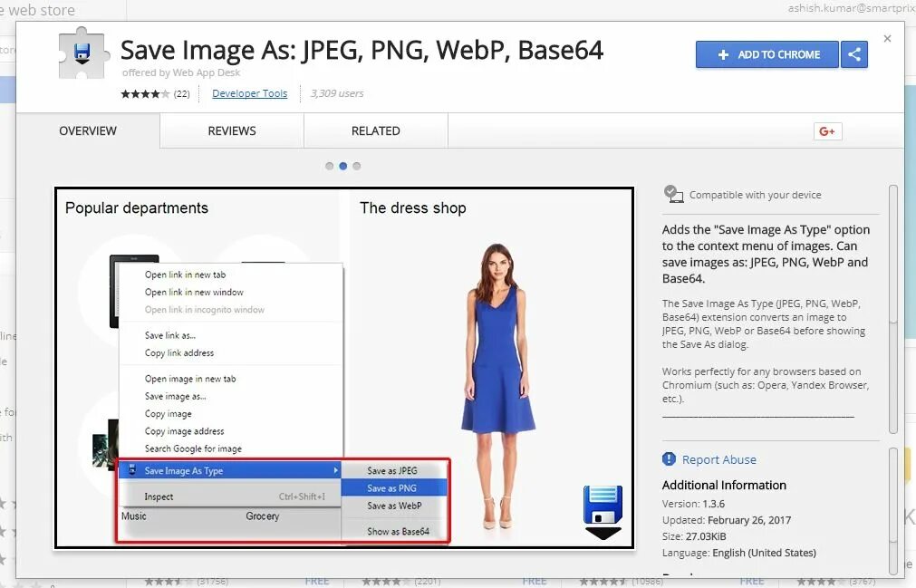Click the blue floppy disk save icon
The width and height of the screenshot is (916, 588).
coord(603,512)
